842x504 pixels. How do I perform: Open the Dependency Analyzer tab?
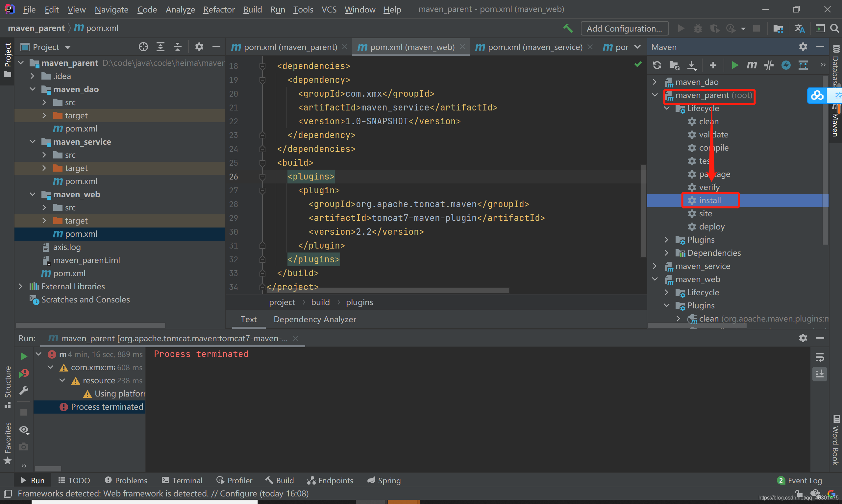click(314, 319)
